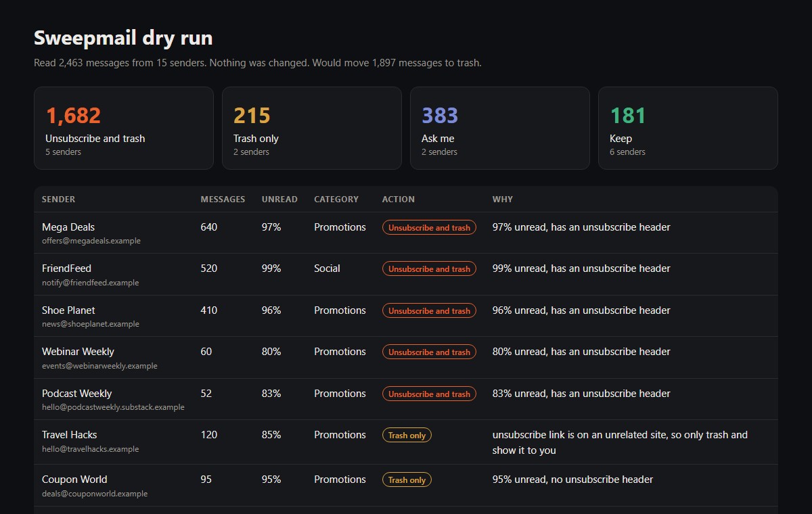Select the "Shoe Planet" sender name
812x514 pixels.
pyautogui.click(x=68, y=310)
